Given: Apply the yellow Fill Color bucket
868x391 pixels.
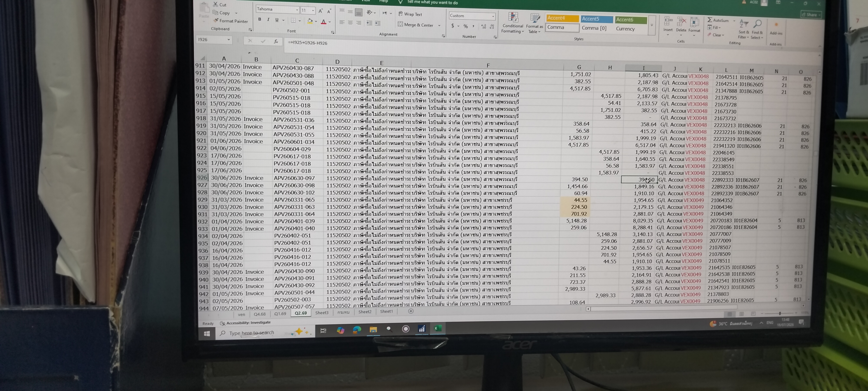Looking at the screenshot, I should 310,21.
